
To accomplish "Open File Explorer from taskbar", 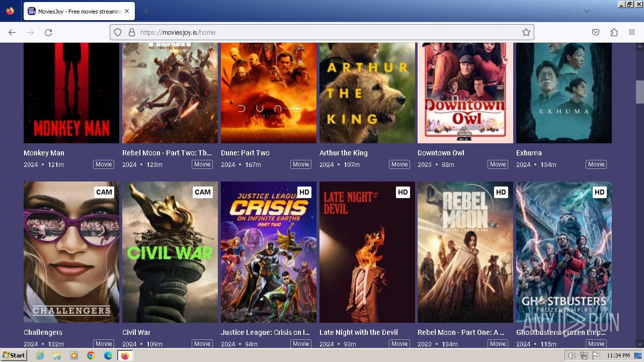I will coord(57,355).
